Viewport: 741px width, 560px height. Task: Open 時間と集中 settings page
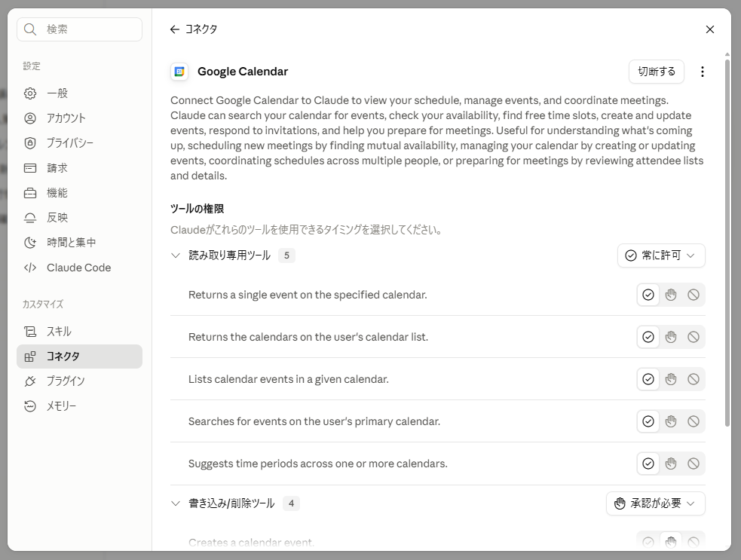79,243
